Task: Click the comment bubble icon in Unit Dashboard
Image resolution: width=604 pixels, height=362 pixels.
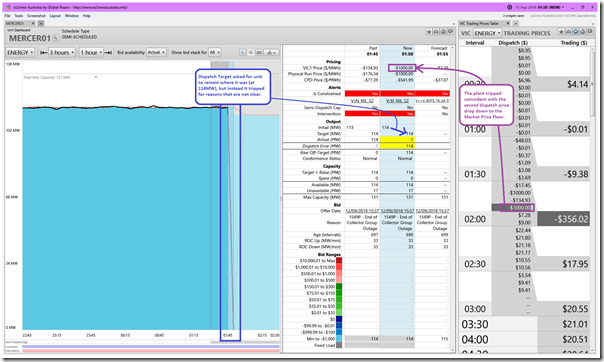Action: coord(450,32)
